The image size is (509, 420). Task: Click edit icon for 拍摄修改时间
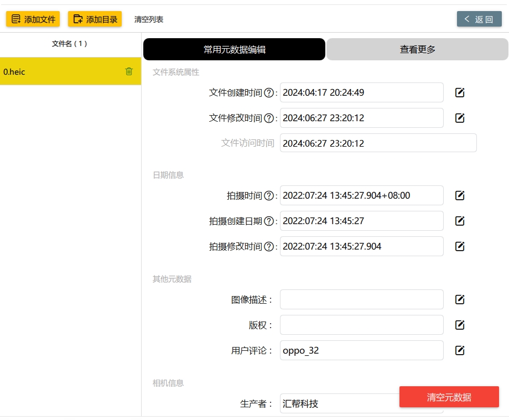coord(460,246)
